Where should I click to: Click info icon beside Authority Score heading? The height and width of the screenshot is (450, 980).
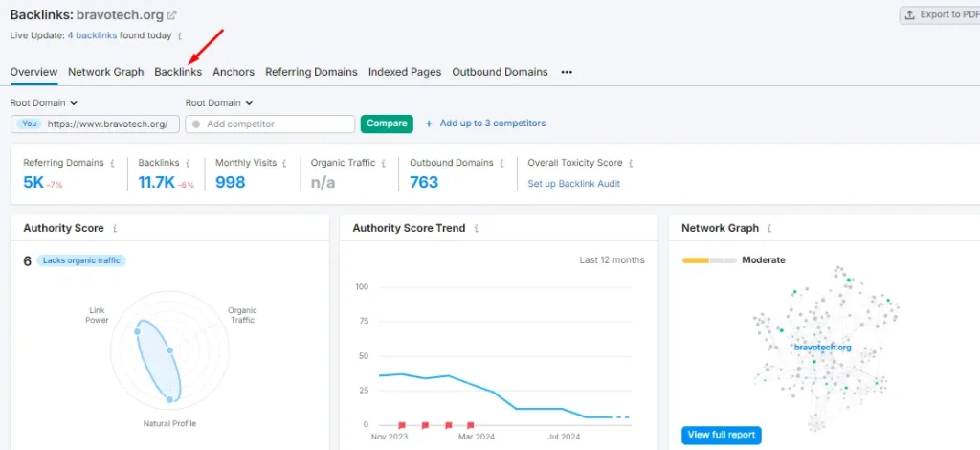click(115, 229)
